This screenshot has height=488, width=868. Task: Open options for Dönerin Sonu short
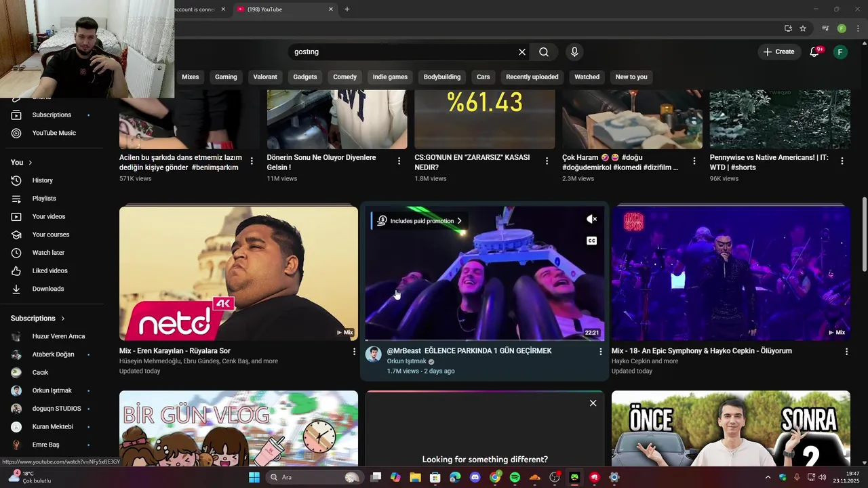(x=399, y=161)
